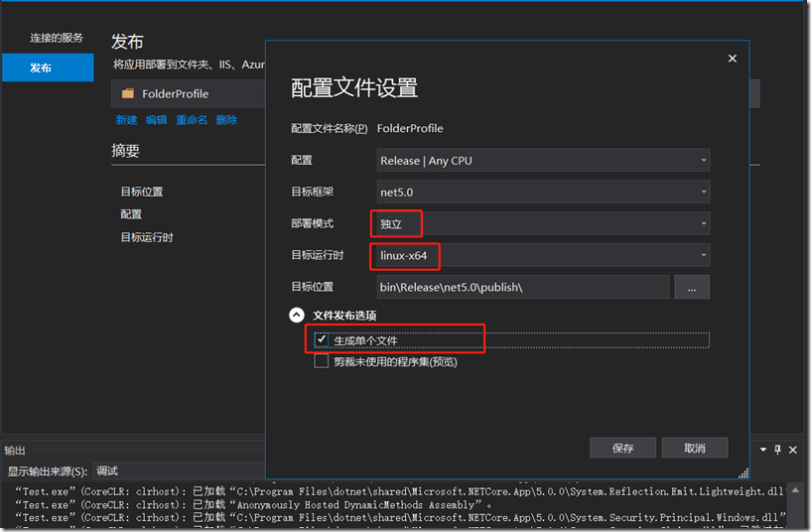This screenshot has width=811, height=532.
Task: Open the linux-x64 target runtime dropdown
Action: click(543, 255)
